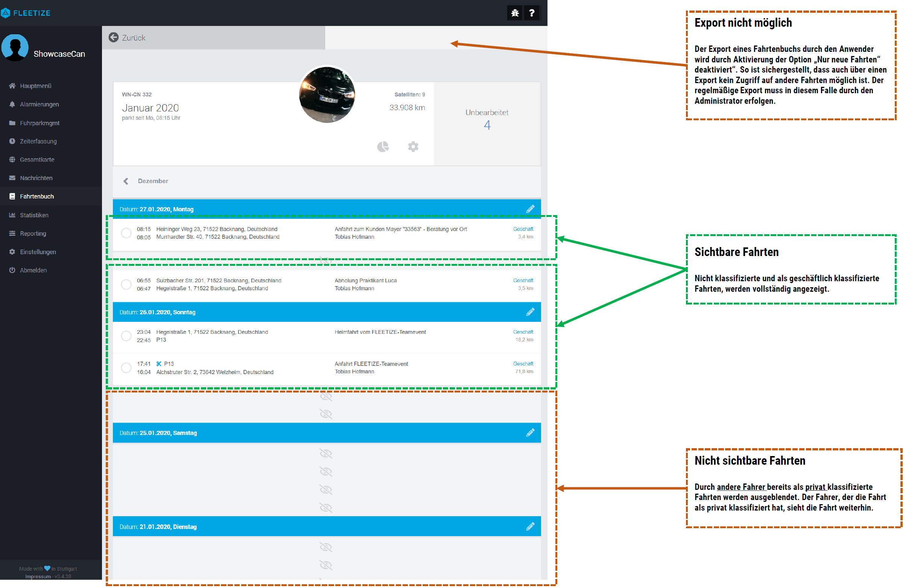Click the FLEETIZE logo
Image resolution: width=923 pixels, height=588 pixels.
[x=26, y=13]
